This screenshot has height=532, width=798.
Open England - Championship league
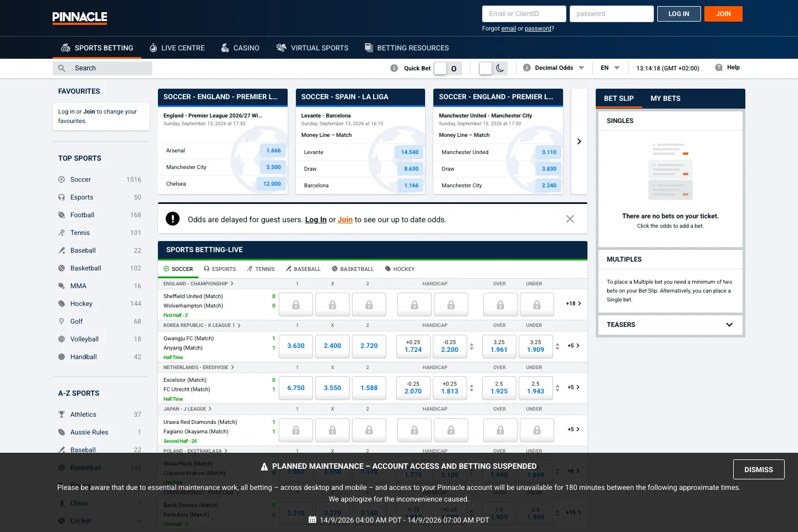coord(198,284)
